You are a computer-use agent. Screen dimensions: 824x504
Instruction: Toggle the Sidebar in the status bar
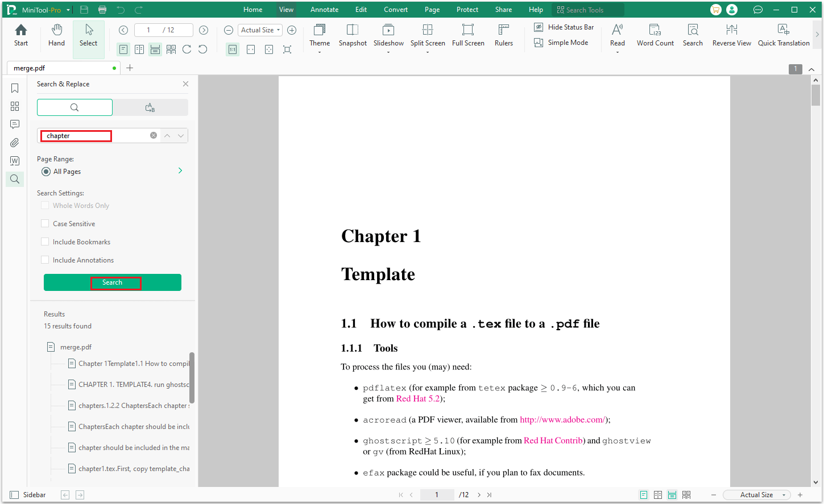[x=28, y=495]
